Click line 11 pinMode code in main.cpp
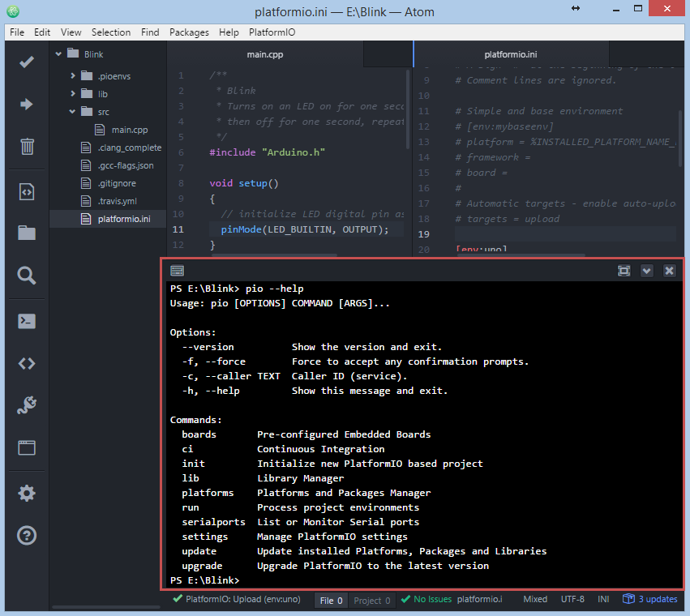 point(305,229)
